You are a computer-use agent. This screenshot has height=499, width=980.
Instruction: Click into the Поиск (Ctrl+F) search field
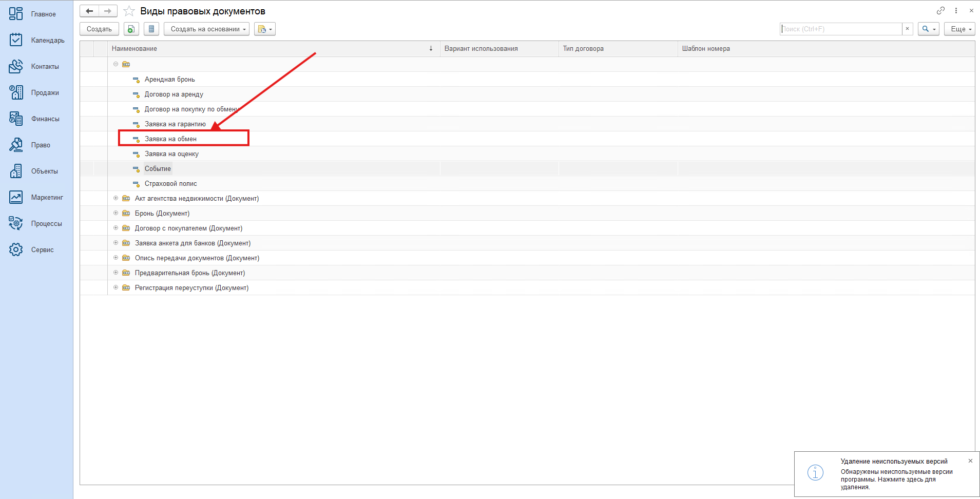click(840, 29)
